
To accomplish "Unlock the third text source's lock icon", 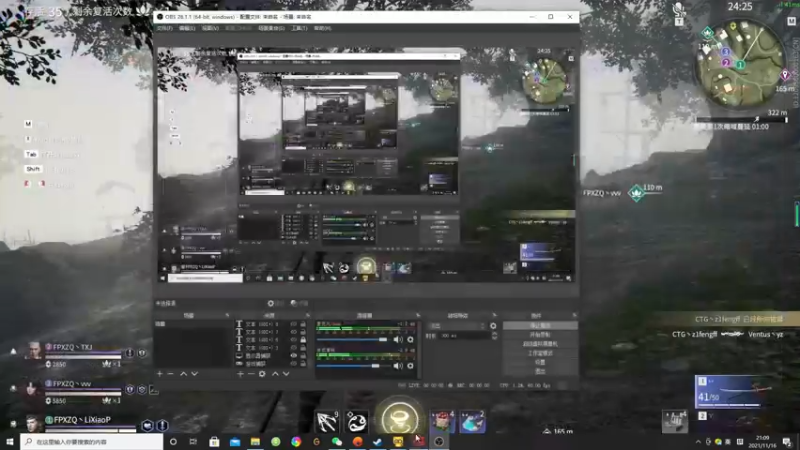I will (x=303, y=340).
